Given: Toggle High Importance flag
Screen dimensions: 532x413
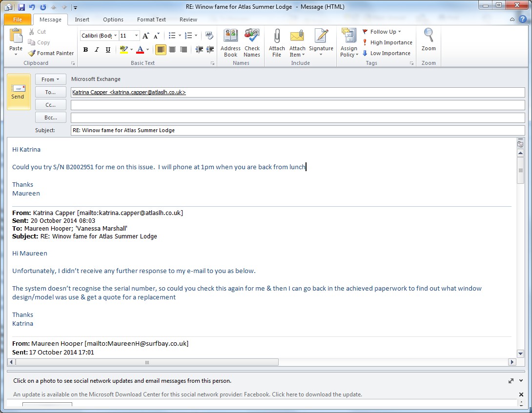Looking at the screenshot, I should [388, 42].
